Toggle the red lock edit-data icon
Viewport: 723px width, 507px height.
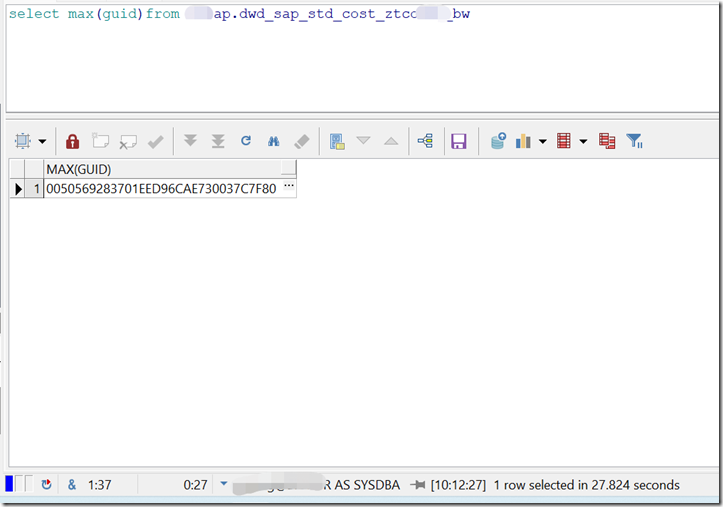click(x=72, y=141)
